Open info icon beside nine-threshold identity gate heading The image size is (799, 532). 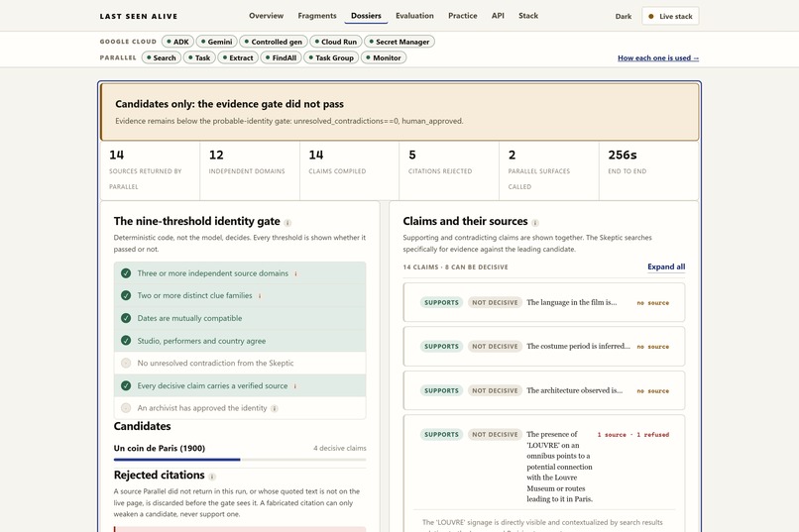click(x=287, y=223)
